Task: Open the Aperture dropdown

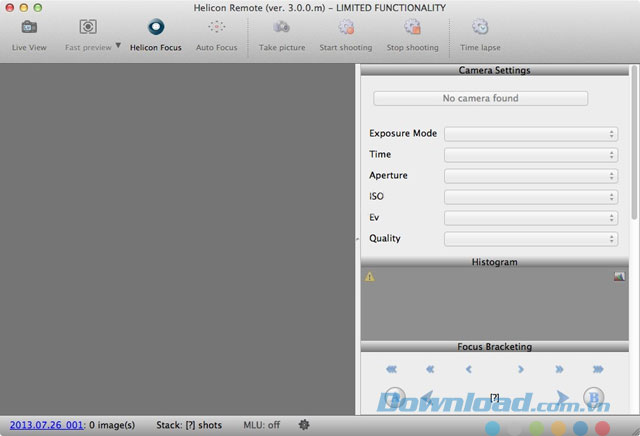Action: 531,176
